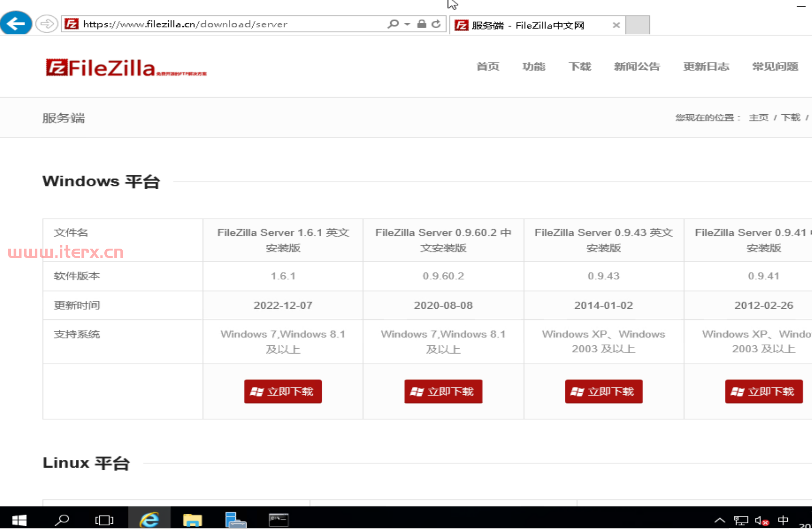Viewport: 812px width, 529px height.
Task: Click the 中 input method indicator
Action: tap(783, 520)
